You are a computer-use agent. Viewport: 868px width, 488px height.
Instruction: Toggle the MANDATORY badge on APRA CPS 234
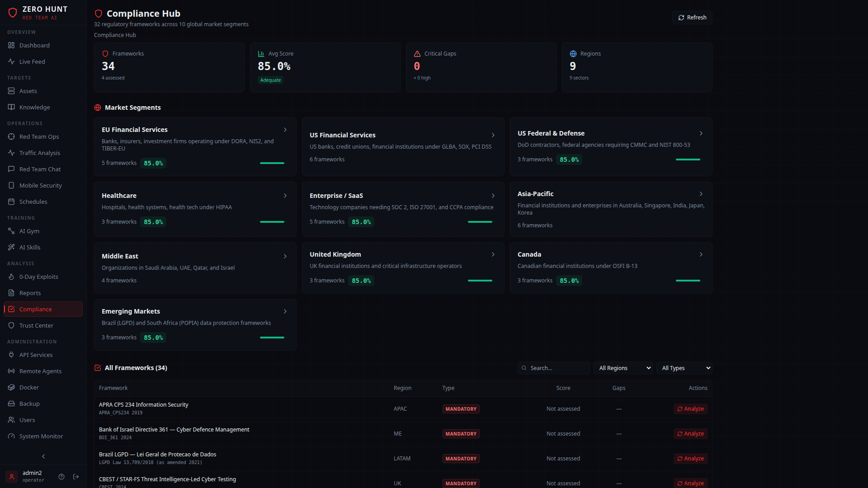coord(461,408)
